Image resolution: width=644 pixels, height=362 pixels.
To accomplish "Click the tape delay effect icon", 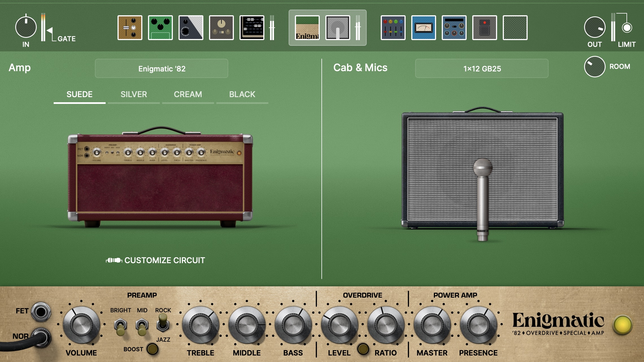I will [x=221, y=28].
